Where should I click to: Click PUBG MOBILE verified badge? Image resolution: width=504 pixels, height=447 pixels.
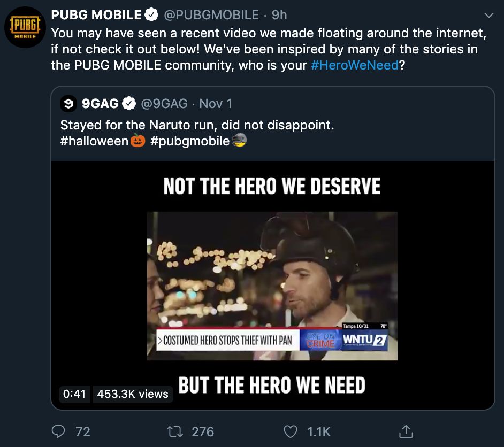coord(152,15)
